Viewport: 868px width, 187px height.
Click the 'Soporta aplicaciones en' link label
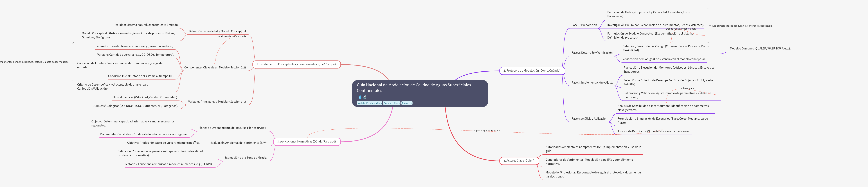click(x=486, y=131)
